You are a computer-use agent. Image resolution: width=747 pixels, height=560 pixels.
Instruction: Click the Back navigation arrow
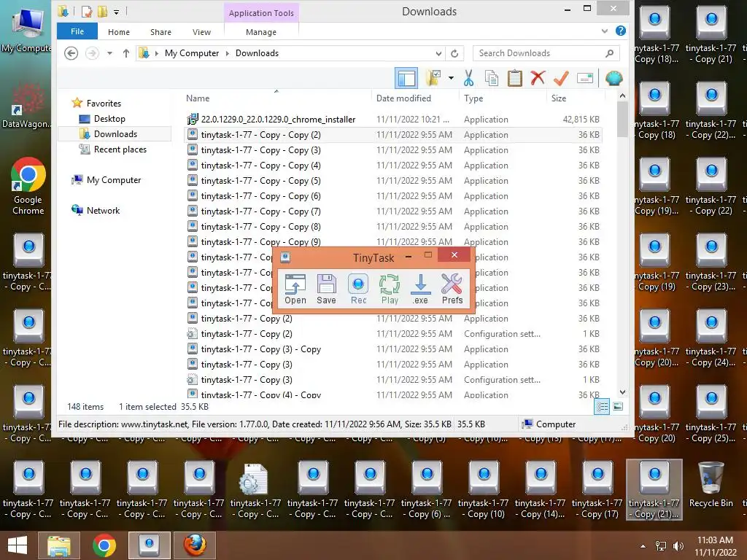point(71,53)
